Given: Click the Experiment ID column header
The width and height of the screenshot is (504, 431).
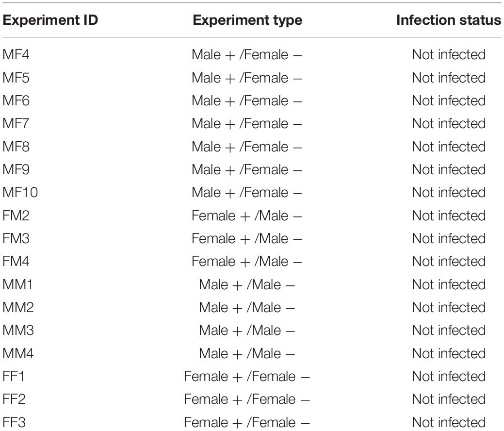Looking at the screenshot, I should [50, 20].
